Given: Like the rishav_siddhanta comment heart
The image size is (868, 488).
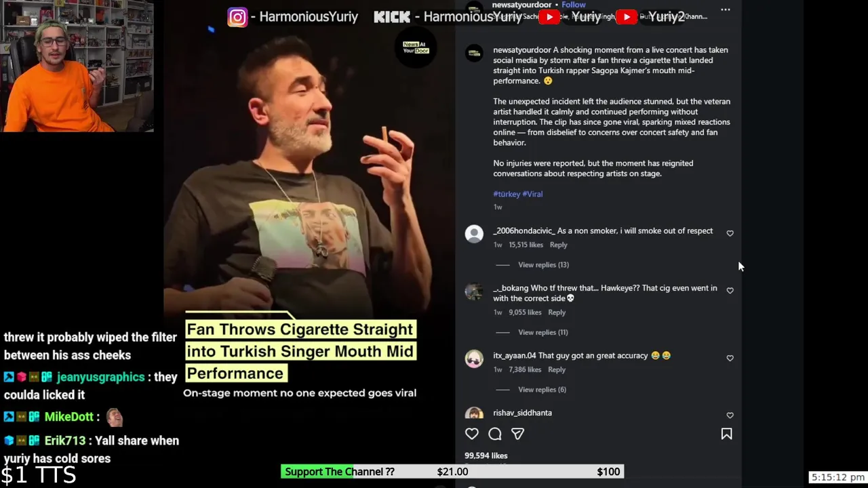Looking at the screenshot, I should coord(730,415).
